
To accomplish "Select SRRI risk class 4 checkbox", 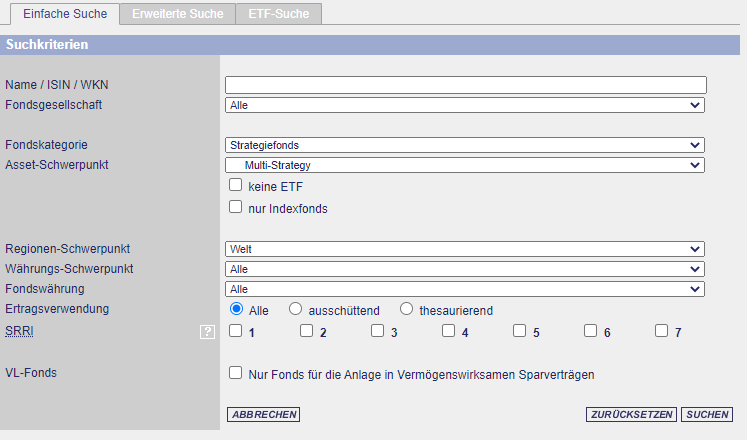I will (449, 331).
